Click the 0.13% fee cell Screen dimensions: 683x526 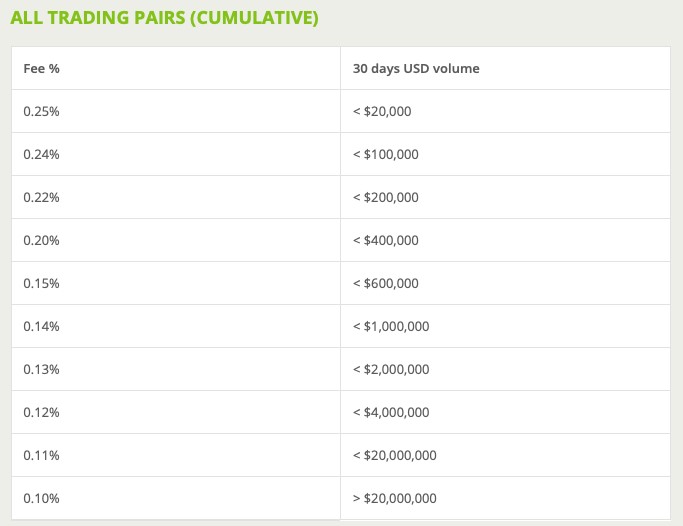tap(176, 369)
